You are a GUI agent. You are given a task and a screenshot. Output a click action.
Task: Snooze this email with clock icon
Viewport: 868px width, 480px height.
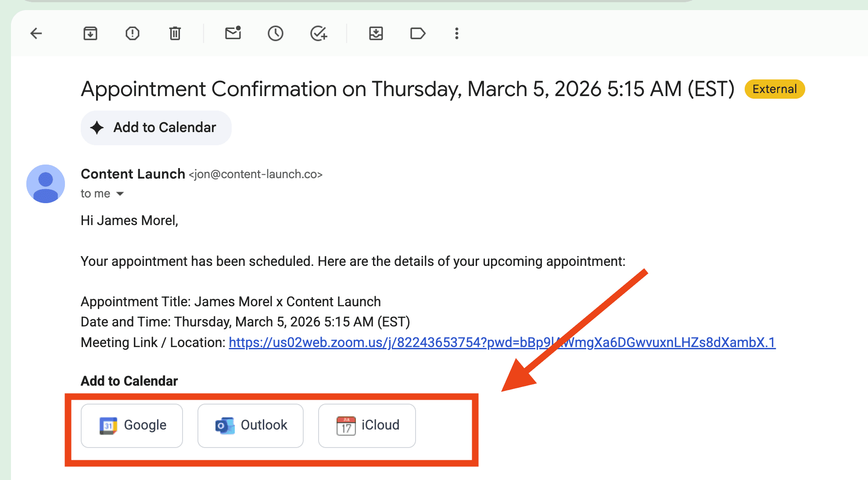pos(276,33)
